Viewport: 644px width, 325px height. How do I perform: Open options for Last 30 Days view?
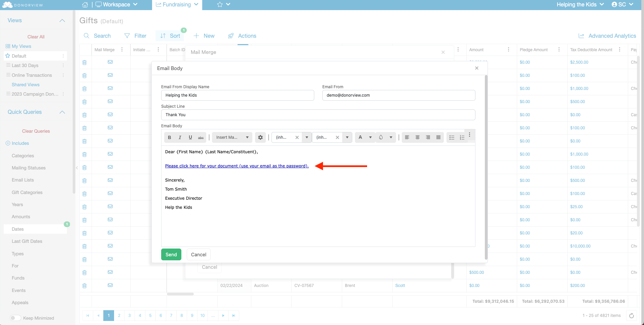click(63, 65)
